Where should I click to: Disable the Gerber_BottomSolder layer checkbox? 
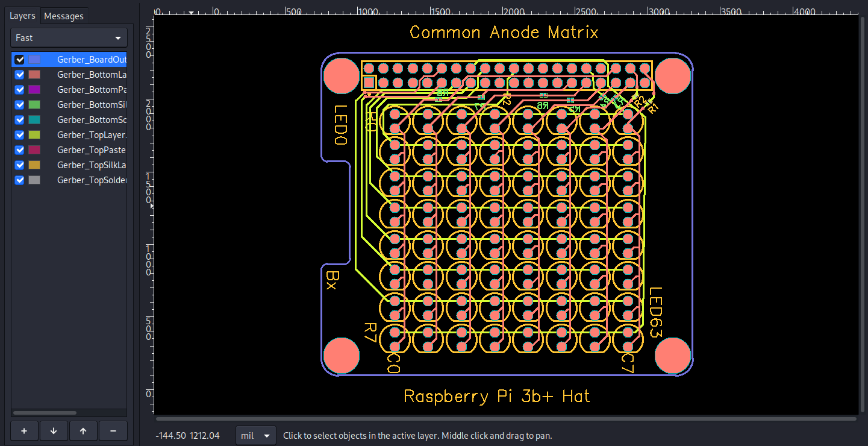[x=19, y=120]
